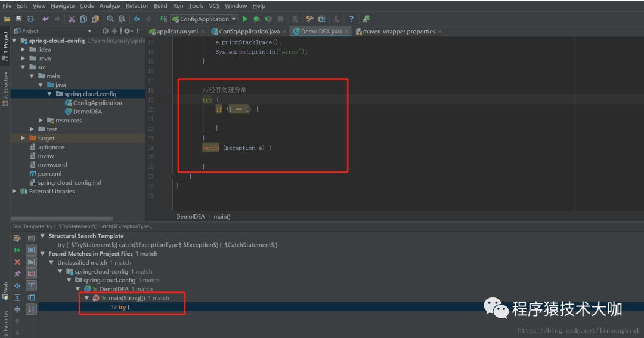Click the Back navigation arrow
644x338 pixels.
point(137,19)
